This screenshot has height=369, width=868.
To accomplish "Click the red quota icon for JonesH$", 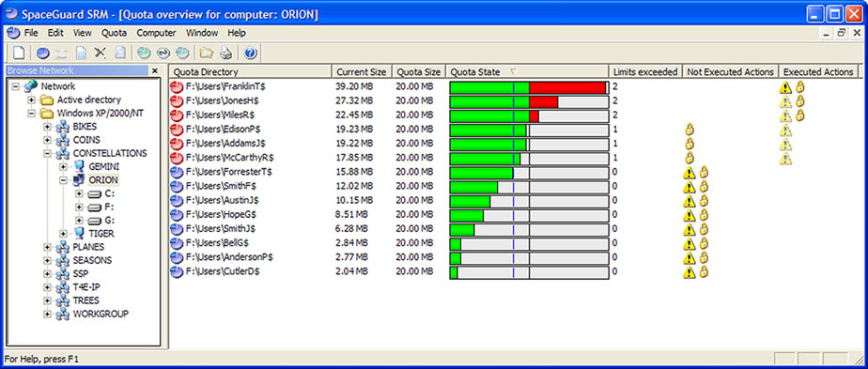I will pyautogui.click(x=177, y=101).
